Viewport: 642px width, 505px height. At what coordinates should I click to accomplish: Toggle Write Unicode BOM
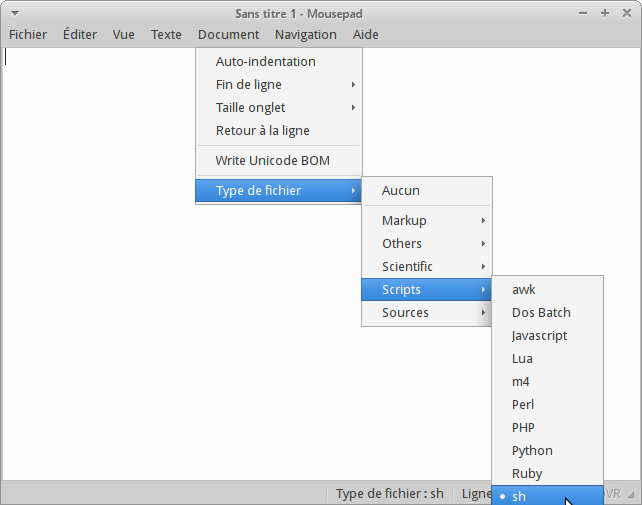tap(272, 160)
